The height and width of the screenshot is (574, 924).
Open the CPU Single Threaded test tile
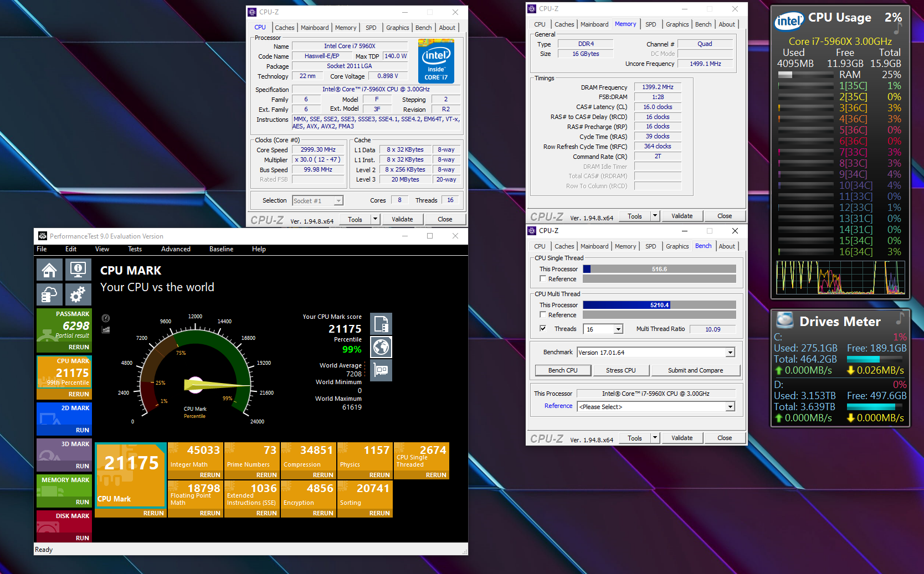coord(421,461)
